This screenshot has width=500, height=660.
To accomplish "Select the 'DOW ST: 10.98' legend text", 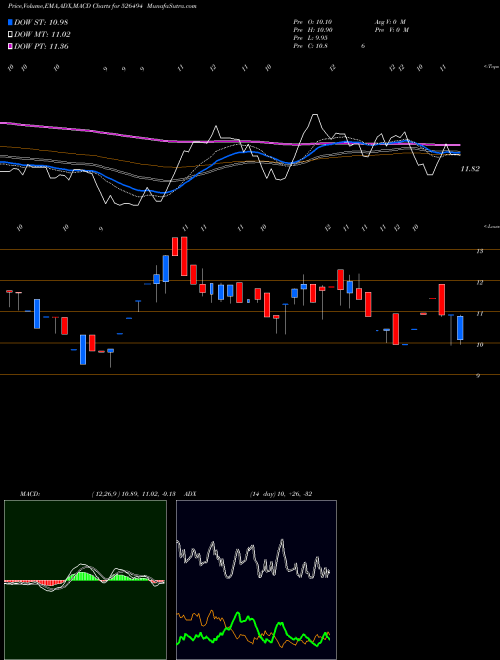I will pos(41,22).
